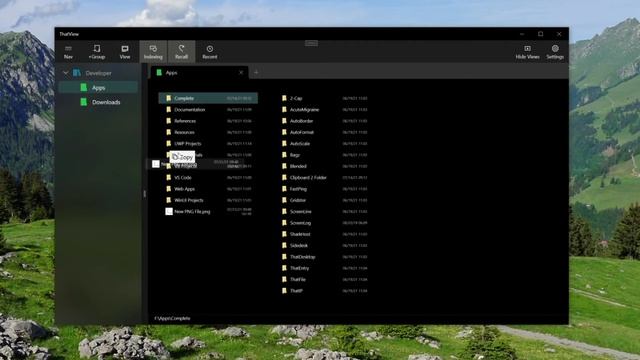Select the New PNG File.png file
This screenshot has width=640, height=360.
click(208, 211)
